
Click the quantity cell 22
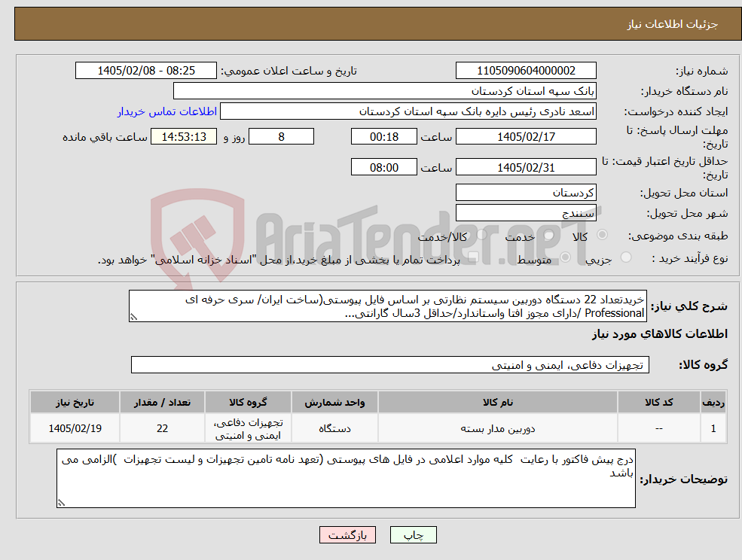(x=162, y=428)
